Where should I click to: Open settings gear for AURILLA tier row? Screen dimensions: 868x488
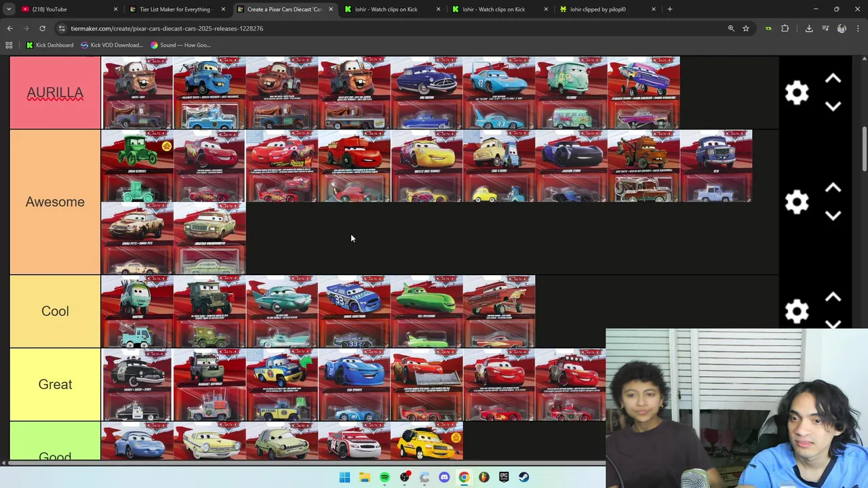[796, 93]
